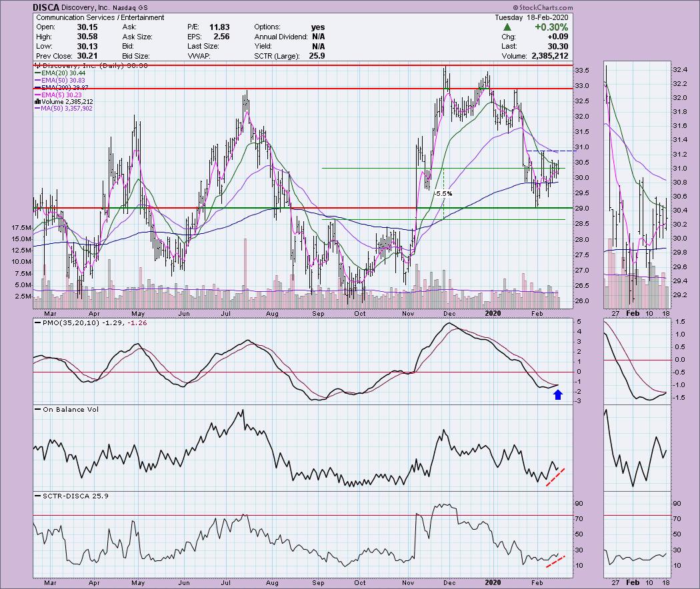This screenshot has height=589, width=700.
Task: Click the SCTR (Large) value 25.9
Action: [x=317, y=56]
